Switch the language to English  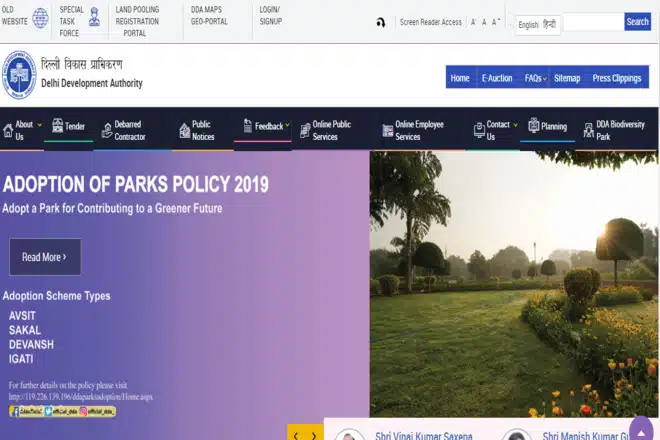click(x=528, y=25)
